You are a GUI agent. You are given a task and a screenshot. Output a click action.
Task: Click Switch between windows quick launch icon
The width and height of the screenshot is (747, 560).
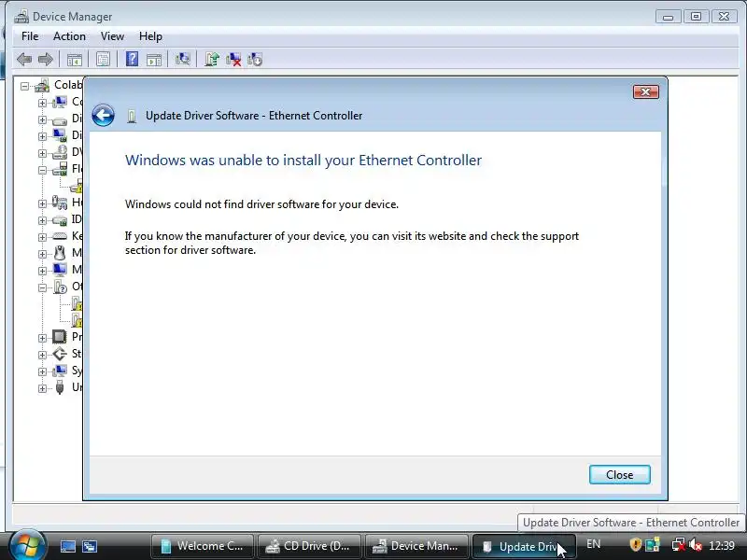click(90, 546)
